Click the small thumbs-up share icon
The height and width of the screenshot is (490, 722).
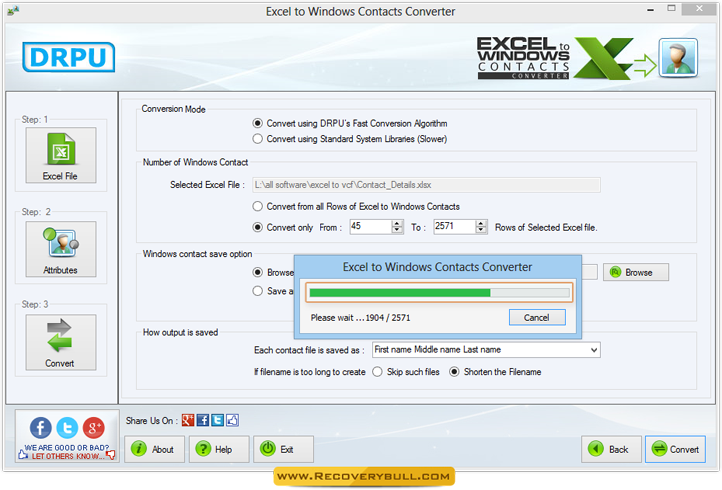pos(232,420)
